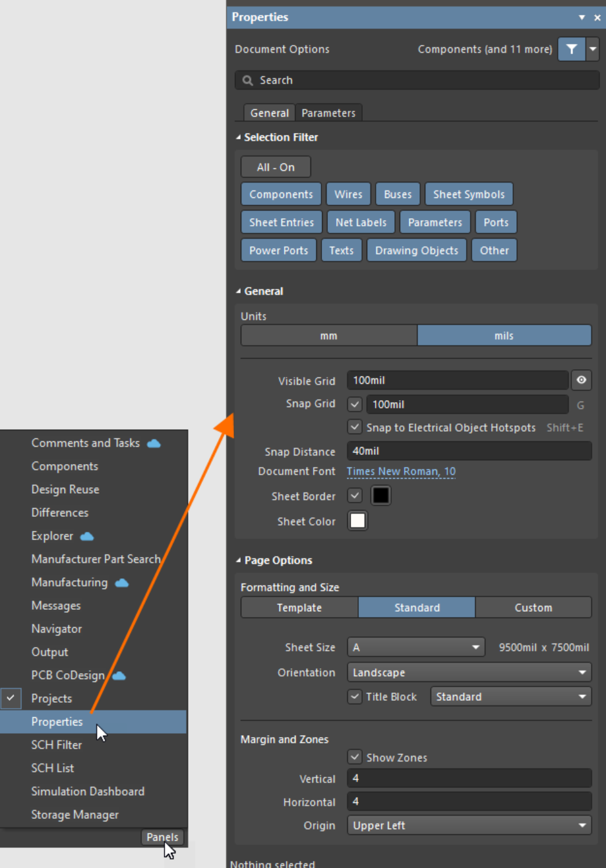Open the Properties panel options arrow
The width and height of the screenshot is (606, 868).
coord(581,17)
